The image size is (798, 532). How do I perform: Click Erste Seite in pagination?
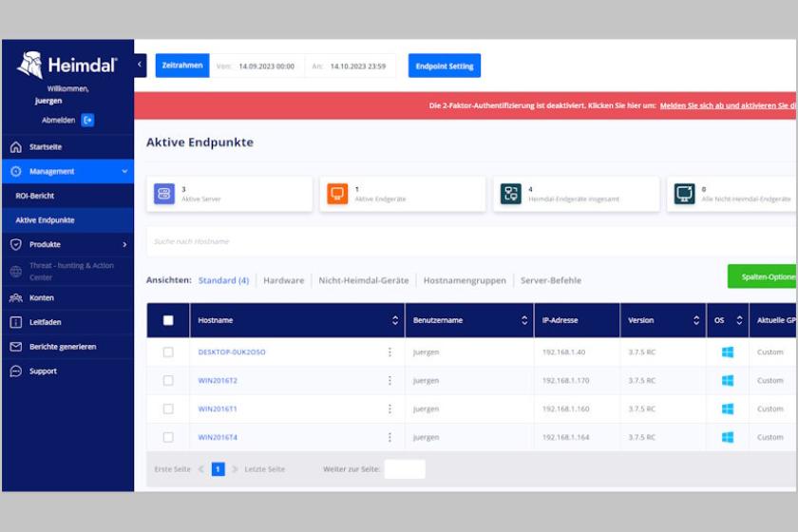[x=172, y=469]
